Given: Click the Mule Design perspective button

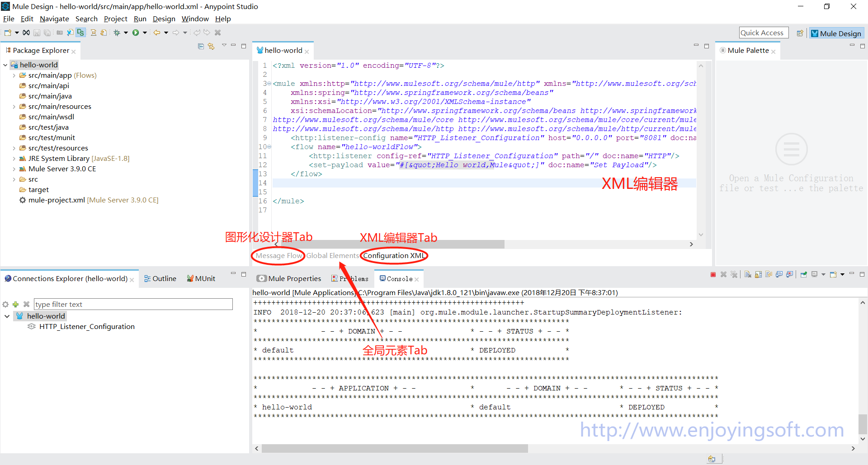Looking at the screenshot, I should (x=836, y=33).
